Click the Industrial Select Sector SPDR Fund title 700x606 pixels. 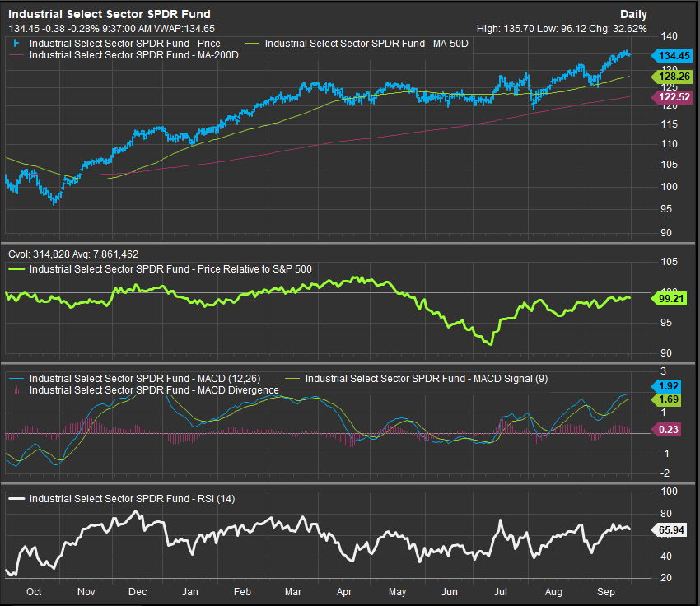(x=110, y=14)
